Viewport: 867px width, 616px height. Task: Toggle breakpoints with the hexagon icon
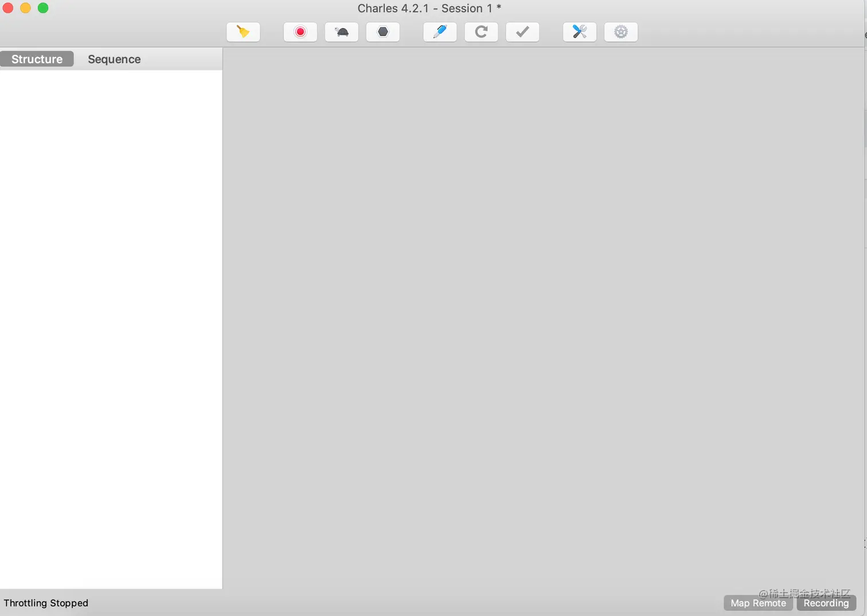click(383, 32)
